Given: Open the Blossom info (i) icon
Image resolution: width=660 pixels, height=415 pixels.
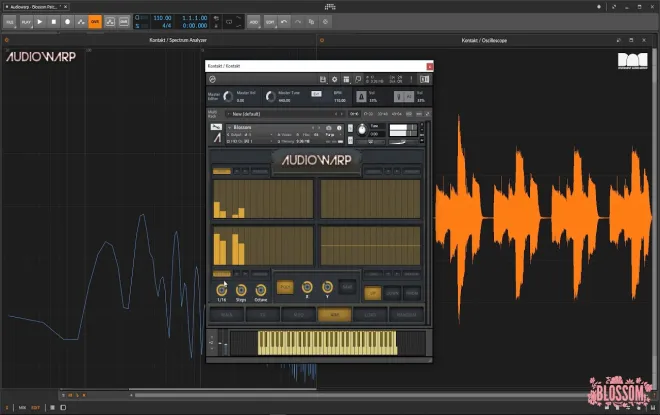Looking at the screenshot, I should click(339, 128).
